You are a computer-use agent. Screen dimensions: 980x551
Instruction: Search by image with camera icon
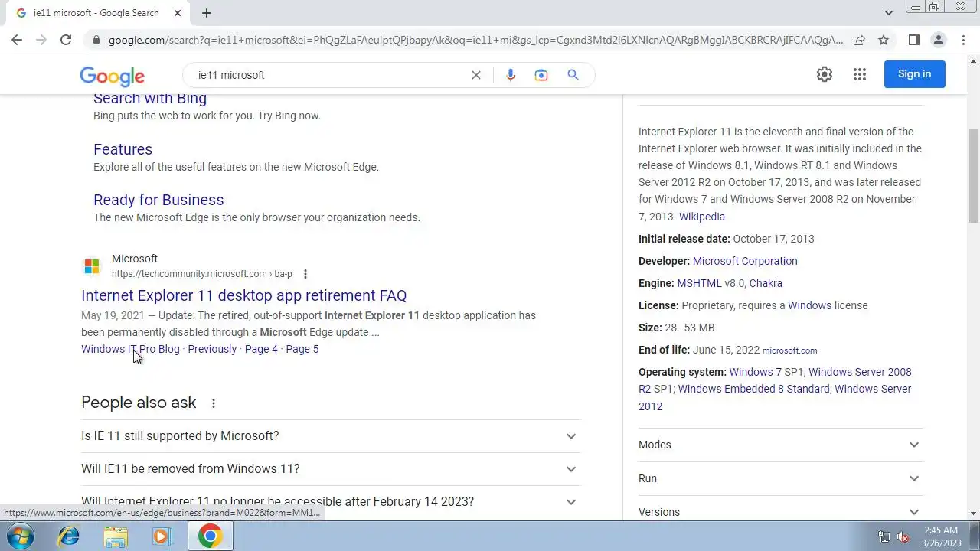541,75
